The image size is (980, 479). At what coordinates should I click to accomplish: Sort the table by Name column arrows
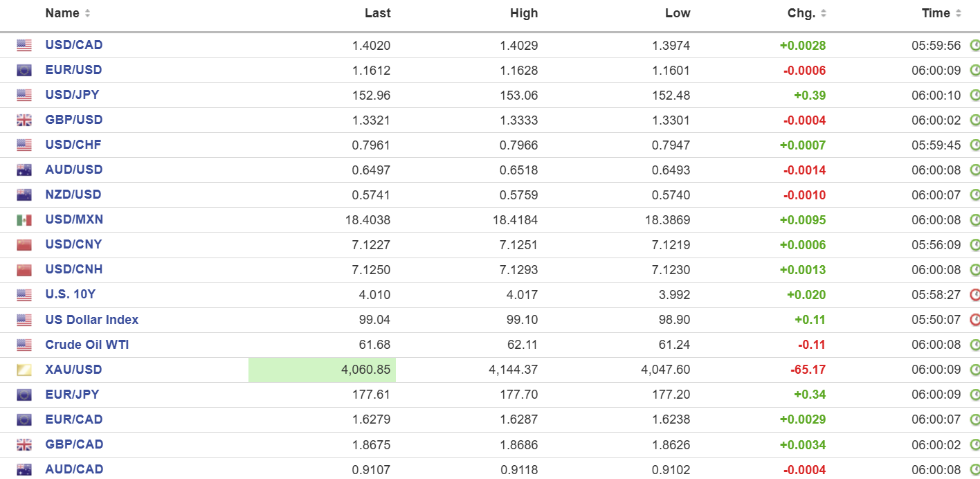click(87, 14)
